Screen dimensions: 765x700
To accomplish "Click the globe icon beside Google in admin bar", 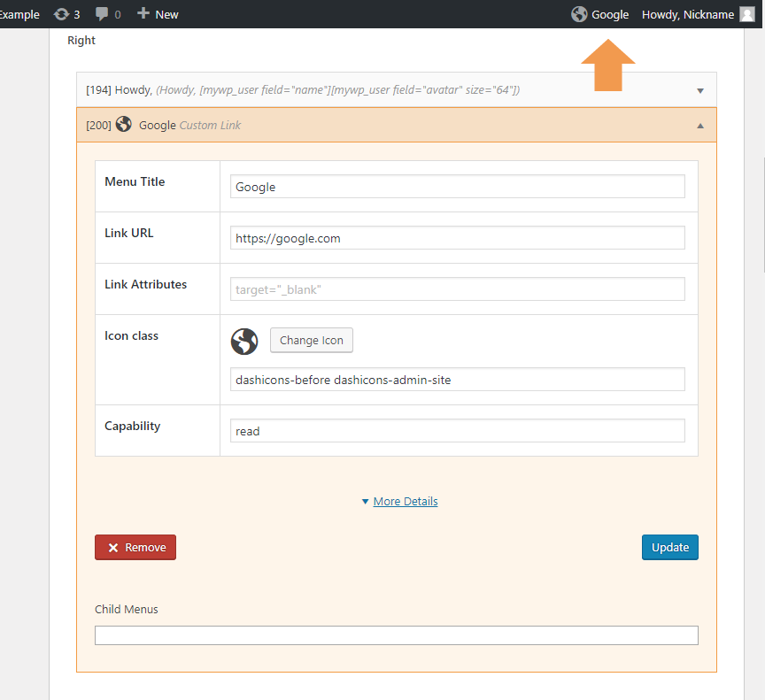I will (580, 14).
